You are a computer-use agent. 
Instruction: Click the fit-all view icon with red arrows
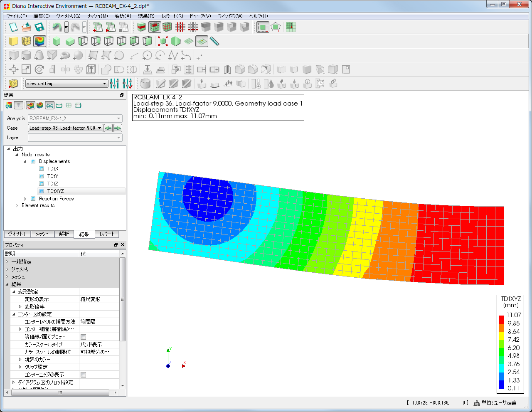pos(163,41)
